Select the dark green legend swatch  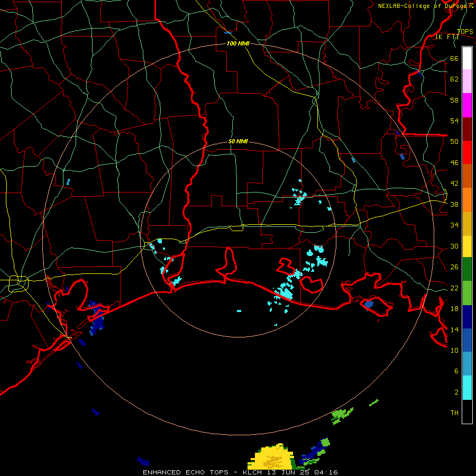(x=467, y=269)
